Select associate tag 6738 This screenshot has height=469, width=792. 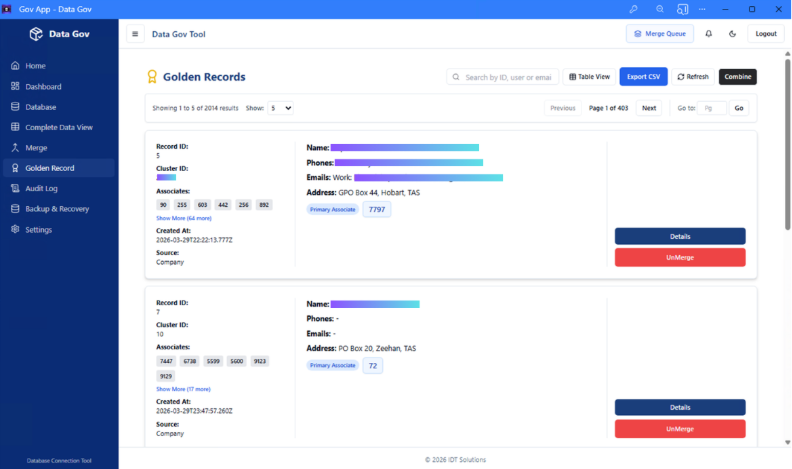pos(190,361)
